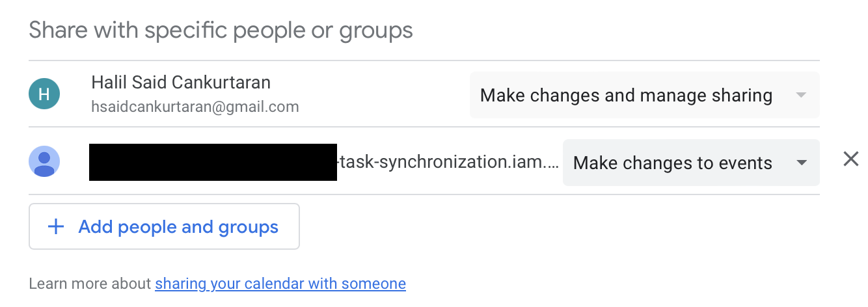Click the black redacted box over the email
Screen dimensions: 868x307
(x=213, y=162)
